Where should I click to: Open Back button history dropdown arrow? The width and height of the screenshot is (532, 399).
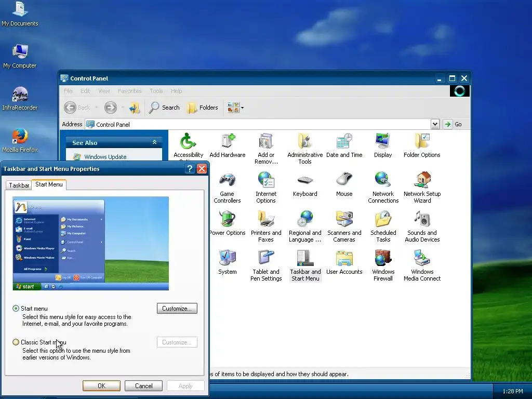tap(96, 108)
